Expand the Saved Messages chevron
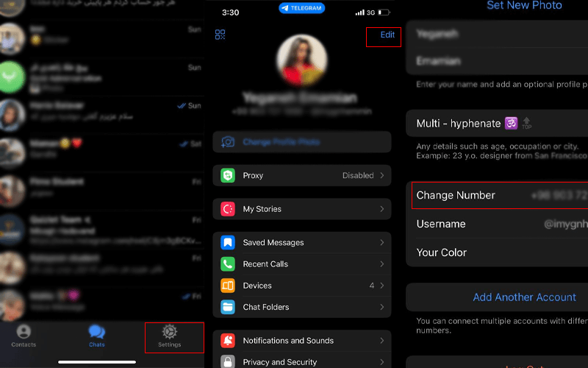Image resolution: width=588 pixels, height=368 pixels. pyautogui.click(x=381, y=243)
